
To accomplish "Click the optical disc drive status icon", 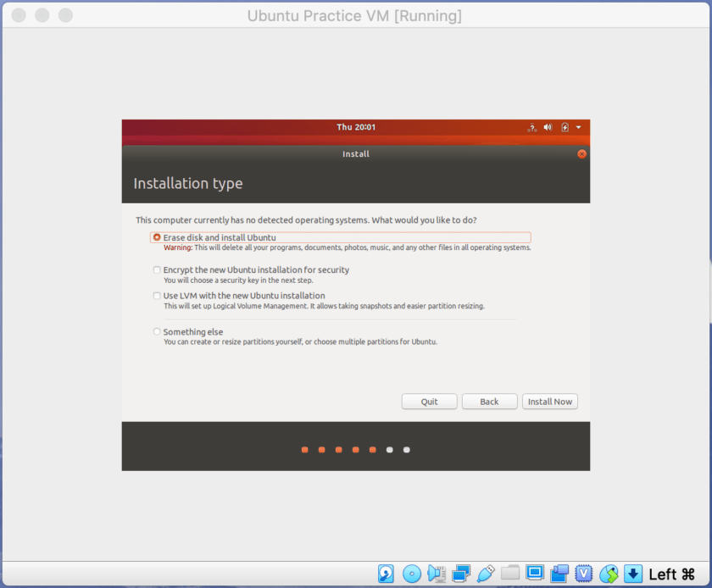I will click(x=412, y=574).
